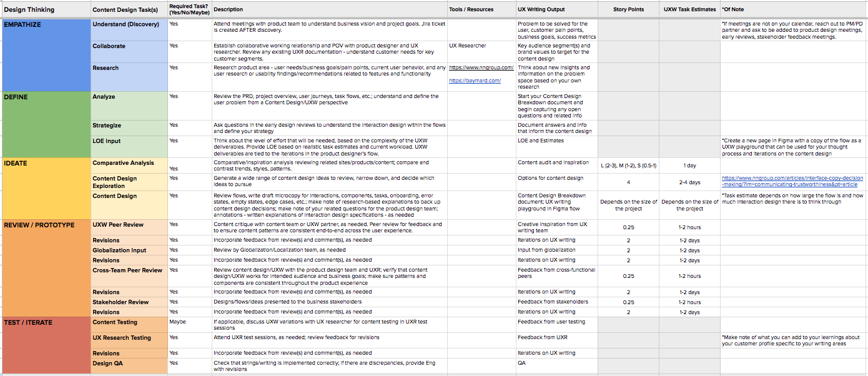Screen dimensions: 868x376
Task: Select the yellow IDEATE phase cell
Action: pos(45,187)
